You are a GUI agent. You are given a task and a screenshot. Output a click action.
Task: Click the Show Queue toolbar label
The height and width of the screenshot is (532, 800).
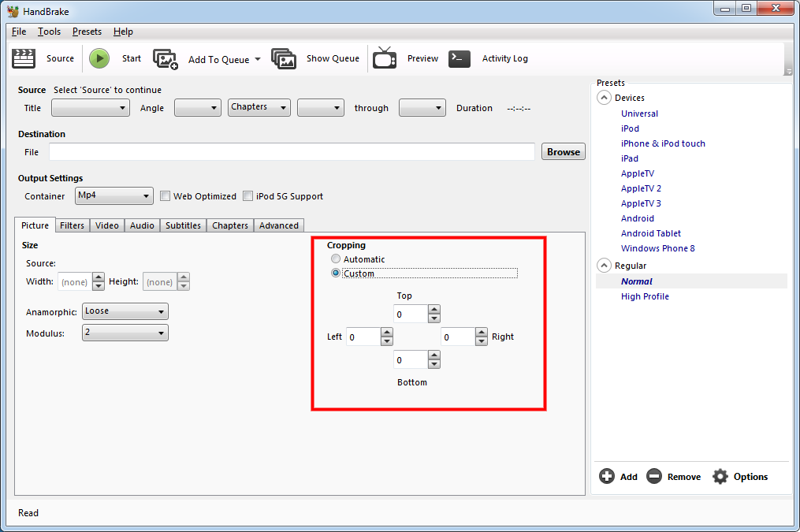click(x=333, y=58)
